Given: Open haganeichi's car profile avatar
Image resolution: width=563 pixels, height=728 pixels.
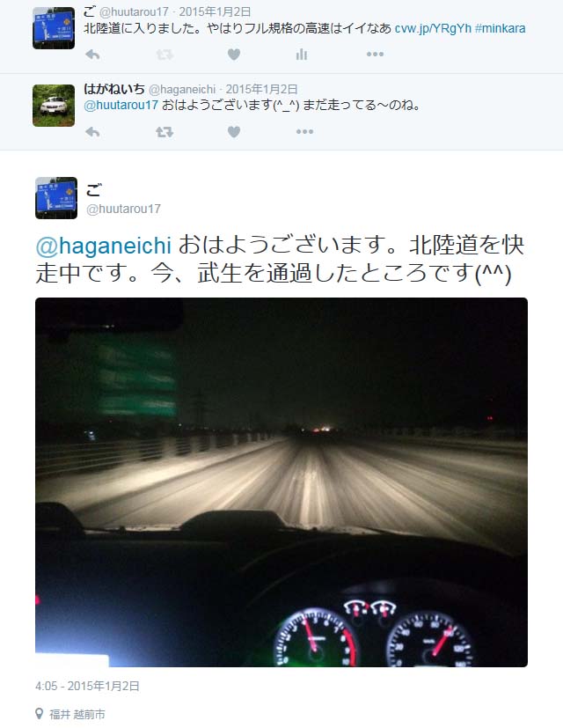Looking at the screenshot, I should tap(54, 106).
